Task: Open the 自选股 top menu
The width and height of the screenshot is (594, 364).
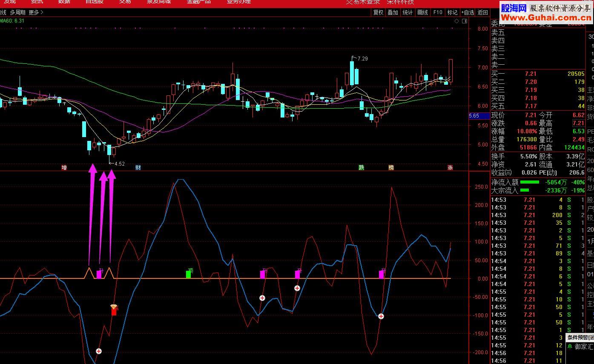Action: 95,2
